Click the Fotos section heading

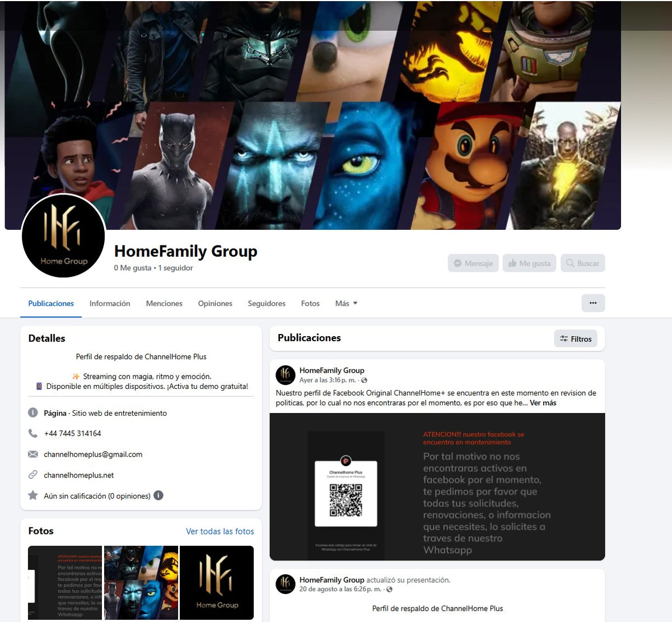(x=41, y=531)
